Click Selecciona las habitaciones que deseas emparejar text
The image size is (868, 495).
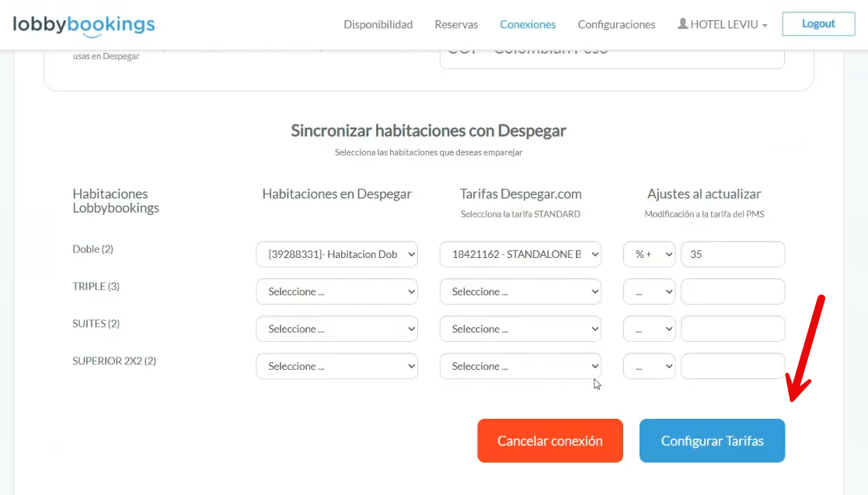coord(428,152)
